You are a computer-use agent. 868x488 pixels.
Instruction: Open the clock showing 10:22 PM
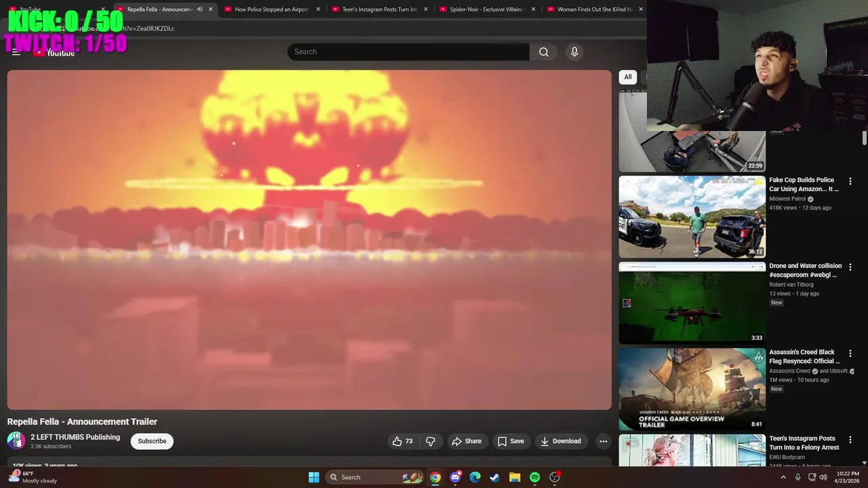coord(848,477)
